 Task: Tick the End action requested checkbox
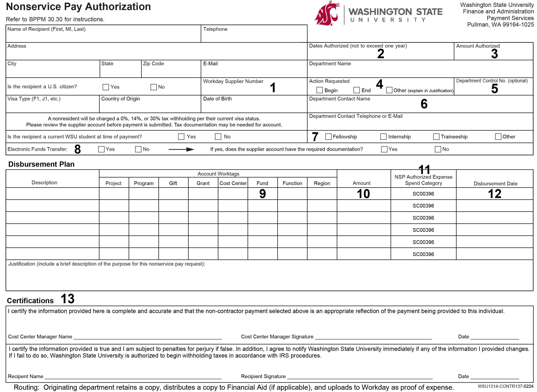click(356, 90)
